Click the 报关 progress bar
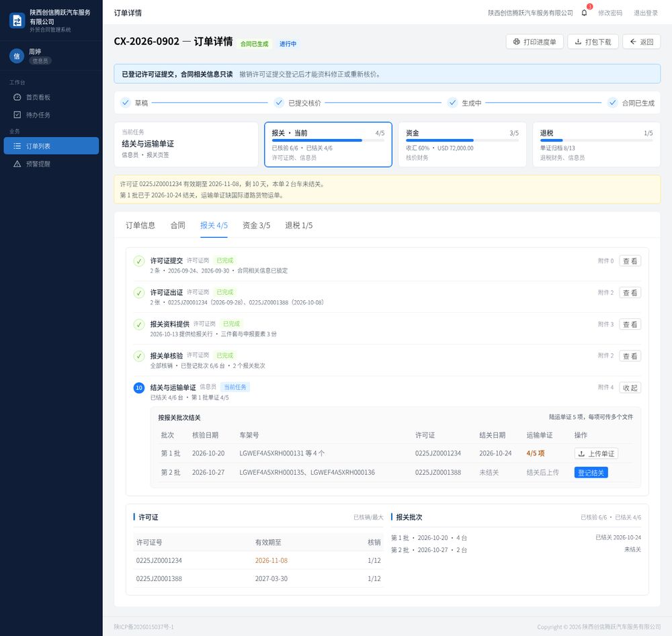This screenshot has height=636, width=672. [329, 140]
